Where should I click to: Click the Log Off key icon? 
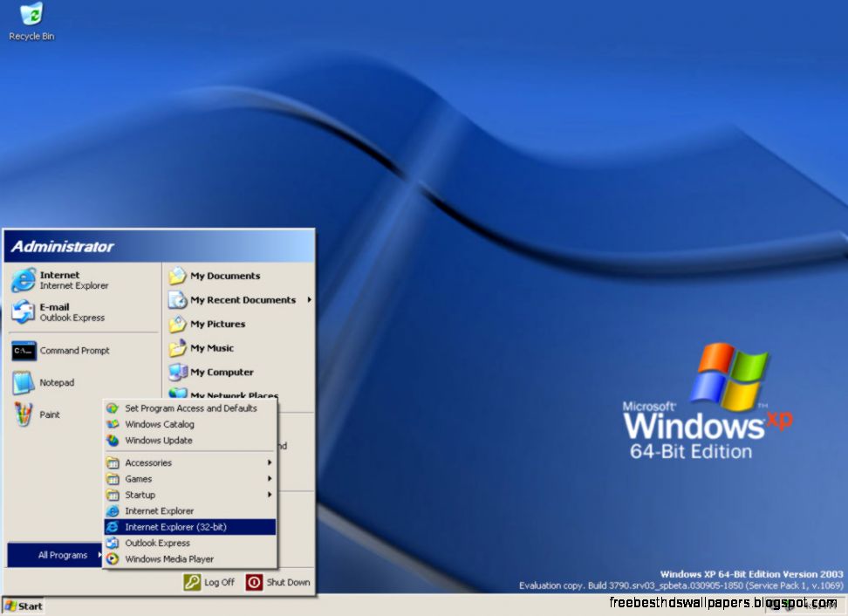(x=192, y=582)
